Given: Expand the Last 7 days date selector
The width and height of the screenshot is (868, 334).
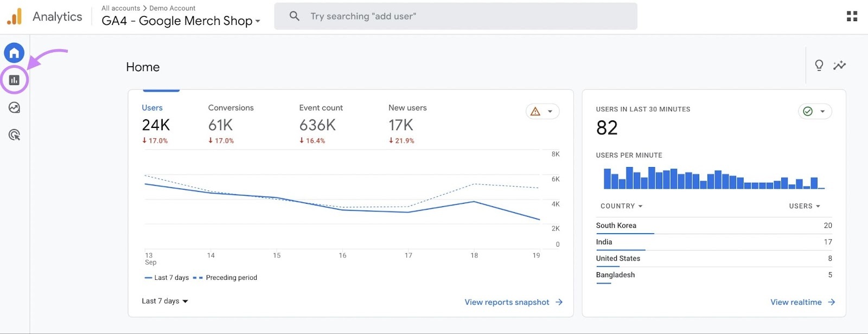Looking at the screenshot, I should [165, 301].
